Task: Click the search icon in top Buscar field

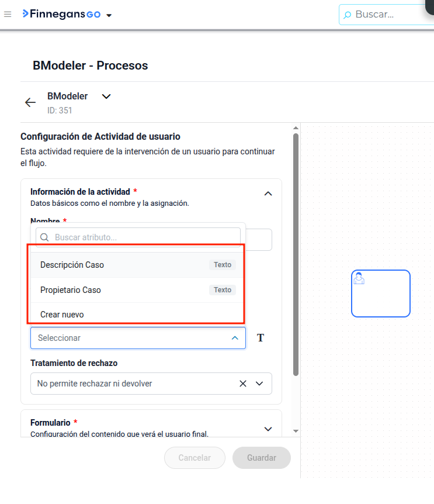Action: [x=347, y=15]
